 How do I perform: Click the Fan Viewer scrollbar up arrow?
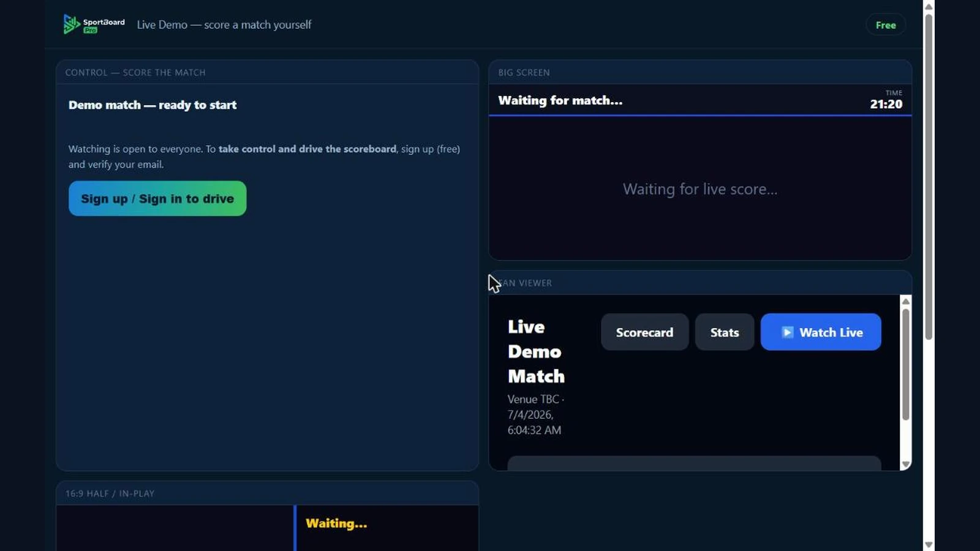[x=905, y=301]
